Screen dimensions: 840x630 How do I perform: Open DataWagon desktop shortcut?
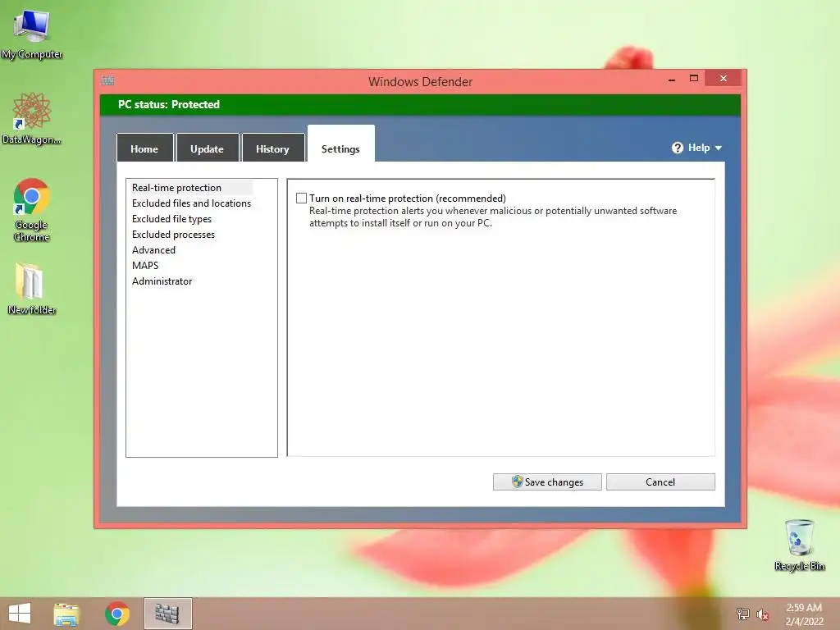[32, 118]
